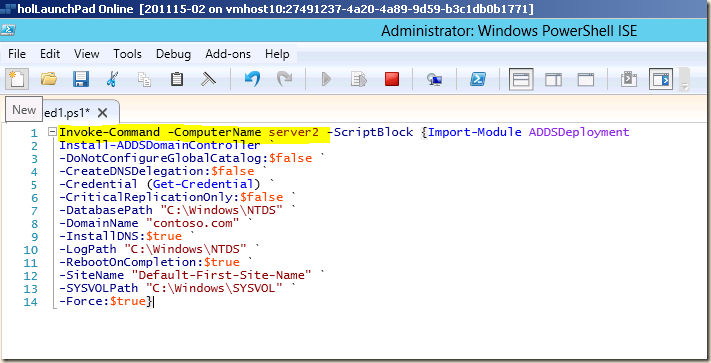
Task: Show script pane on top layout
Action: [x=521, y=80]
